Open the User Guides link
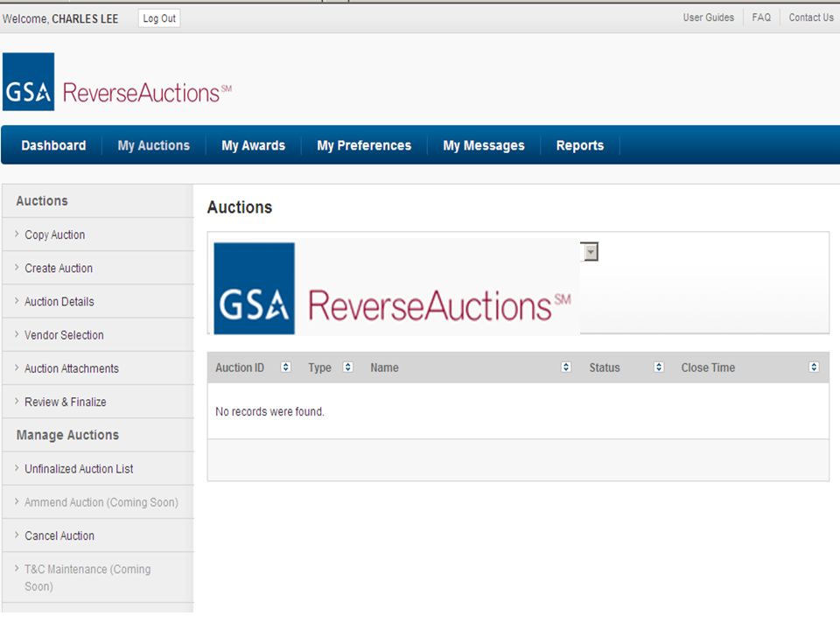Viewport: 840px width, 630px height. pos(708,17)
